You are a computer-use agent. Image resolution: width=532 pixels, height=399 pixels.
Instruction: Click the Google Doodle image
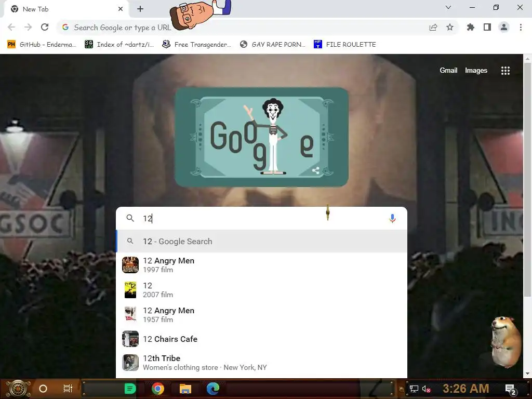(262, 137)
